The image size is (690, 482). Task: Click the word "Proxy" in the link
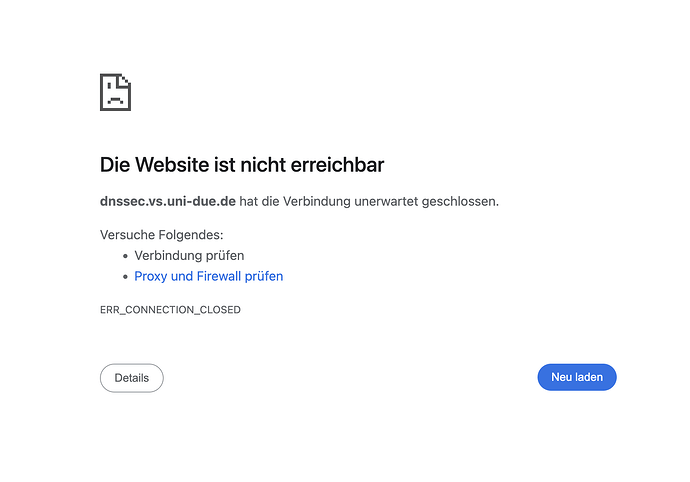point(151,276)
